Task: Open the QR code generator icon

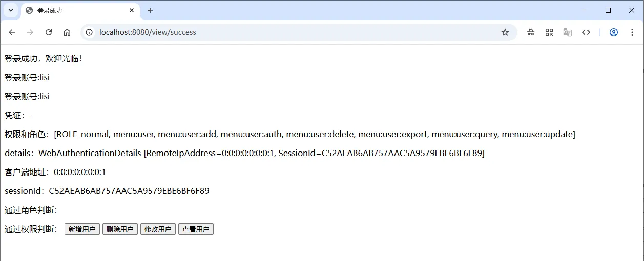Action: pos(549,32)
